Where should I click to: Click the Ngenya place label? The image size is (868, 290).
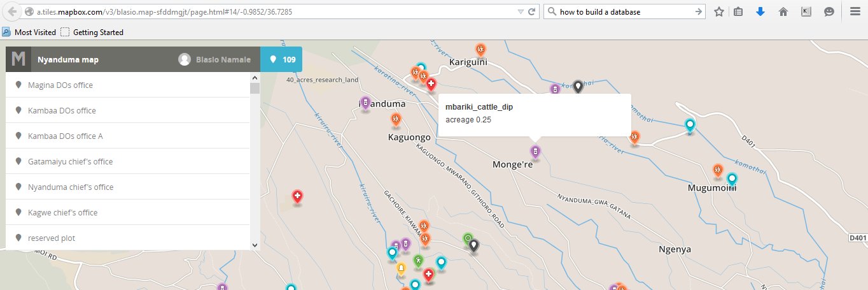pyautogui.click(x=675, y=249)
